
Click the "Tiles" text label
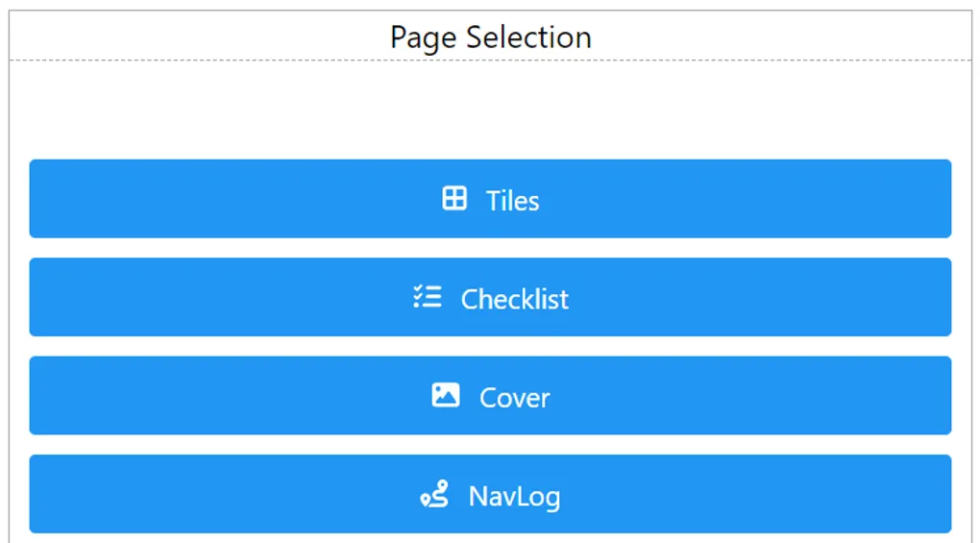pyautogui.click(x=512, y=201)
